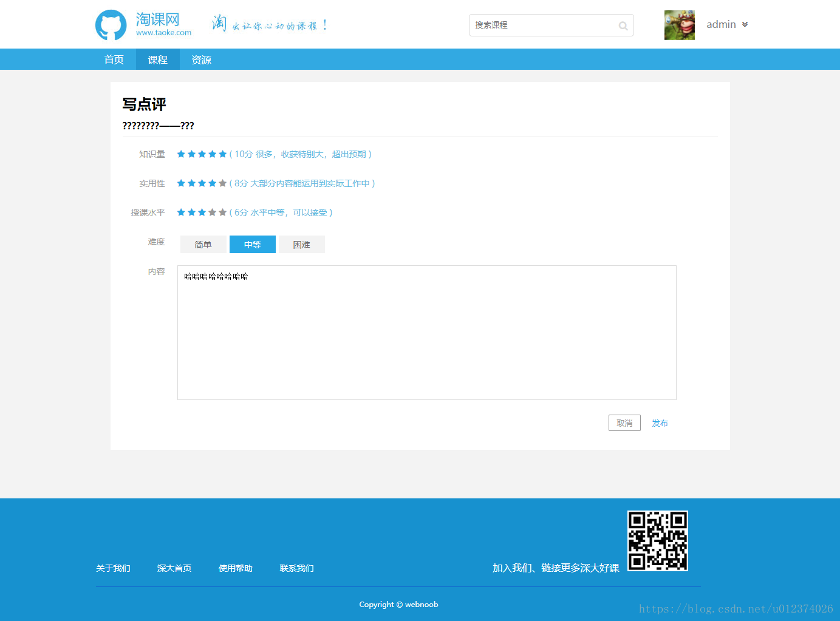The width and height of the screenshot is (840, 621).
Task: Choose 中等 difficulty option
Action: 253,245
